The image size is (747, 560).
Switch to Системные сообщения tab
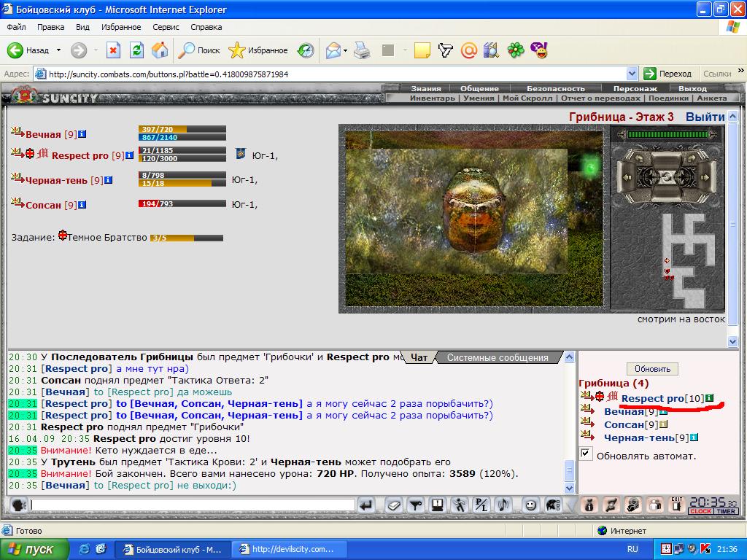[498, 357]
